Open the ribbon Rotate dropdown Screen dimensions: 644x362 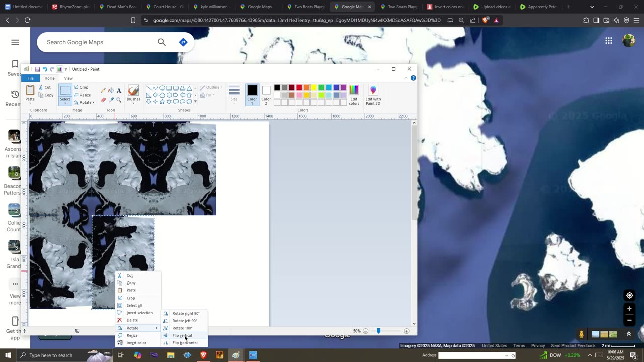pyautogui.click(x=85, y=102)
